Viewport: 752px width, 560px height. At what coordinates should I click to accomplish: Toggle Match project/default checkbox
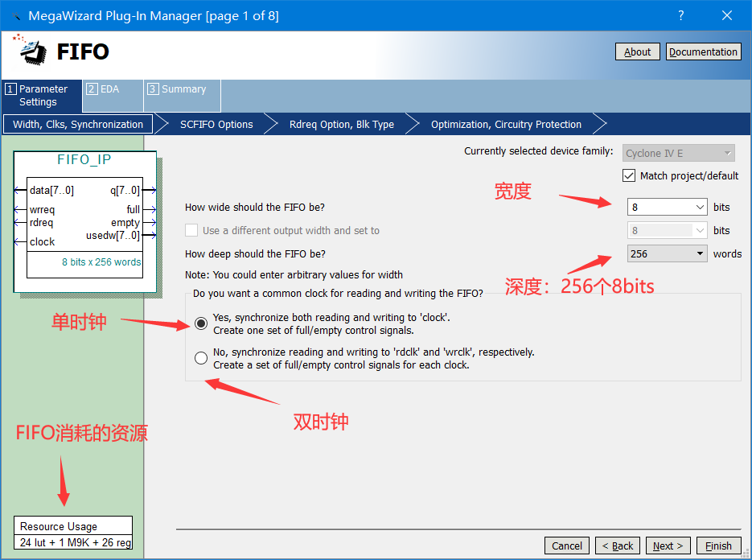coord(629,175)
